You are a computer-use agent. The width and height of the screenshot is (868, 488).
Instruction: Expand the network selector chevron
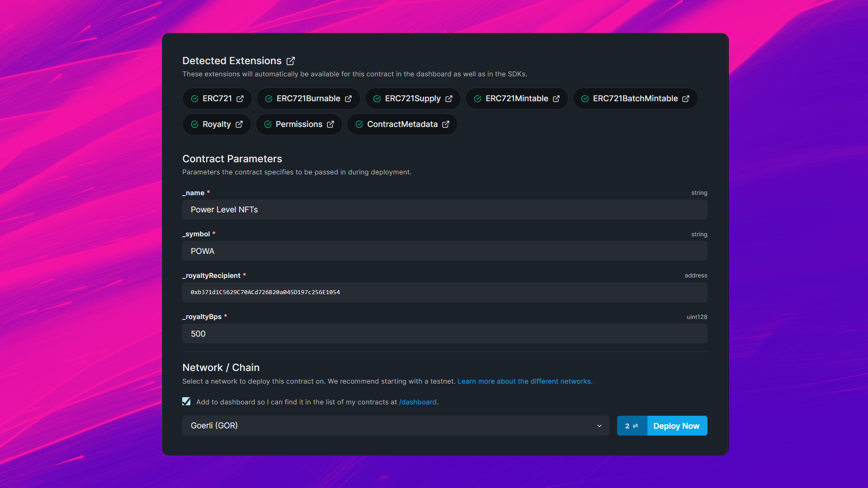599,426
